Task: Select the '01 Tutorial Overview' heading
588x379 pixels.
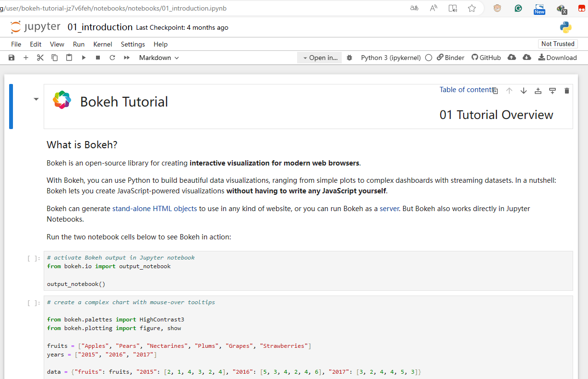Action: 496,115
